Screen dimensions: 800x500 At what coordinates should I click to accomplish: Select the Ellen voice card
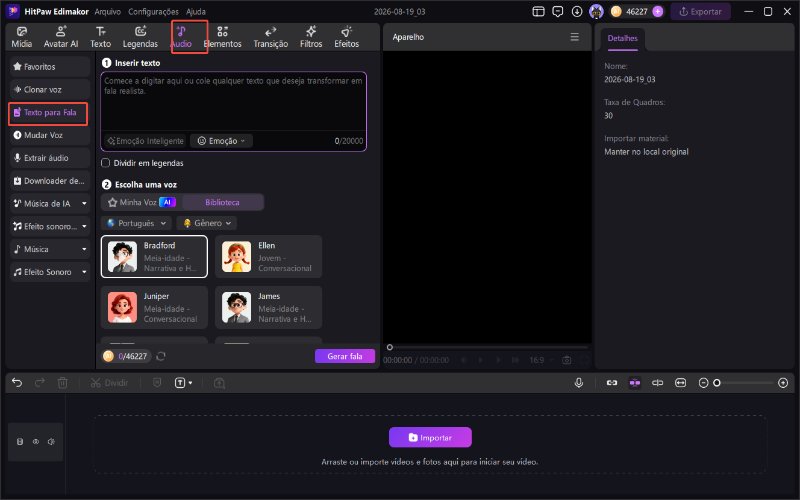coord(268,257)
